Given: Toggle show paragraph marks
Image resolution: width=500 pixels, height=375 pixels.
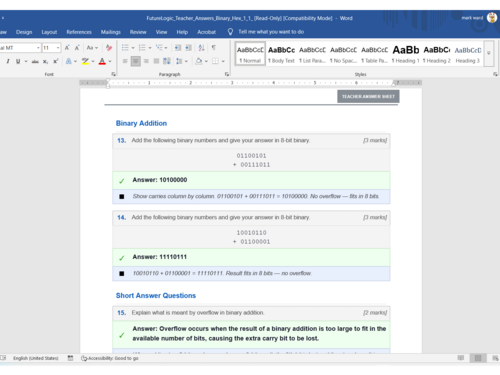Looking at the screenshot, I should coord(214,48).
